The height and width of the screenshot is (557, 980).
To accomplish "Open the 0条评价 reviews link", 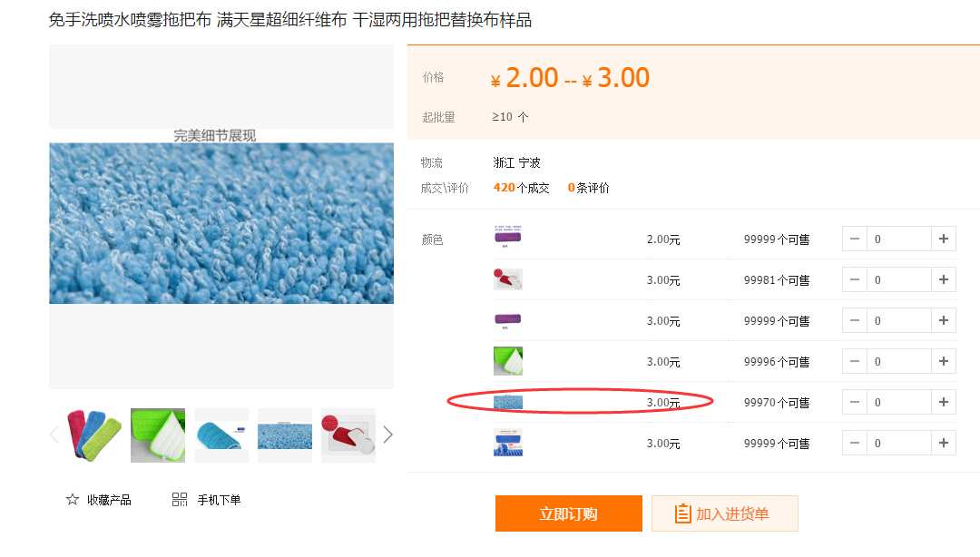I will (x=589, y=188).
